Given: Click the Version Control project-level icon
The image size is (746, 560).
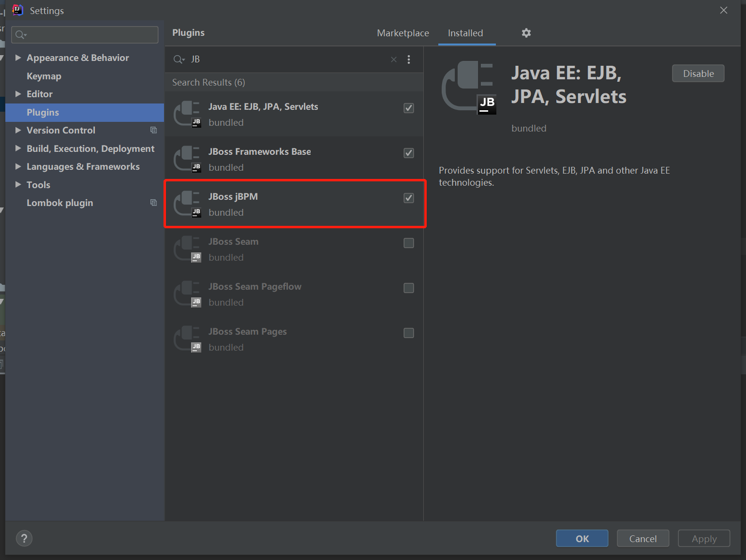Looking at the screenshot, I should tap(154, 130).
